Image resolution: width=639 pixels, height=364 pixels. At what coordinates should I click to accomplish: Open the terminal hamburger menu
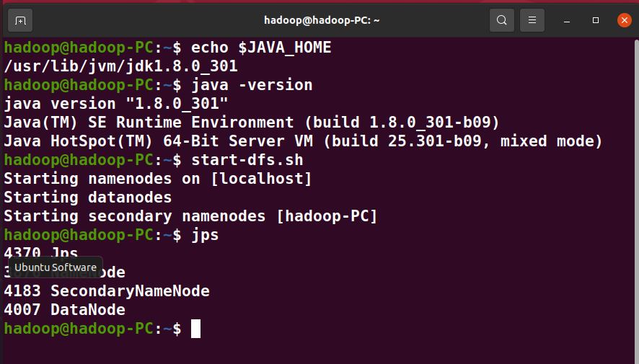tap(532, 20)
